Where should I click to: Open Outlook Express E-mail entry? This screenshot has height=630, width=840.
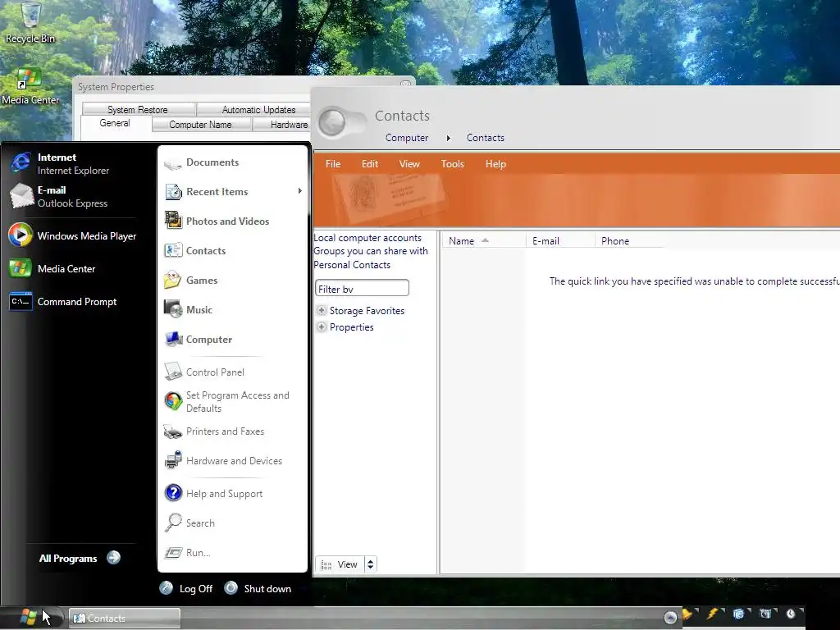click(x=73, y=196)
